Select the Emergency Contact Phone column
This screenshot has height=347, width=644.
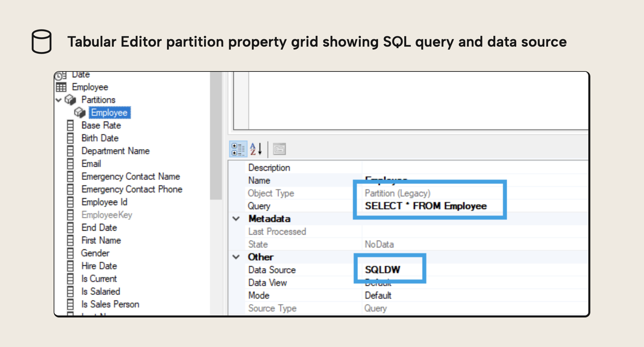pyautogui.click(x=132, y=189)
